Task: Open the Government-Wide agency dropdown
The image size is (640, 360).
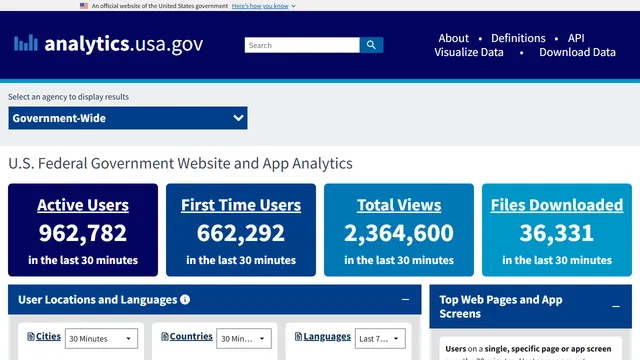Action: tap(128, 118)
